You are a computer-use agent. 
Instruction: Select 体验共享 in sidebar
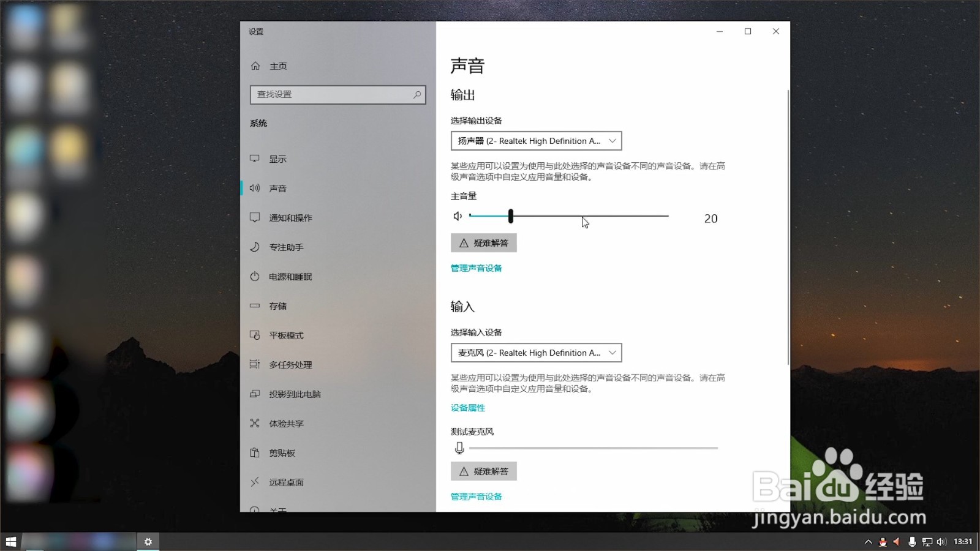287,424
